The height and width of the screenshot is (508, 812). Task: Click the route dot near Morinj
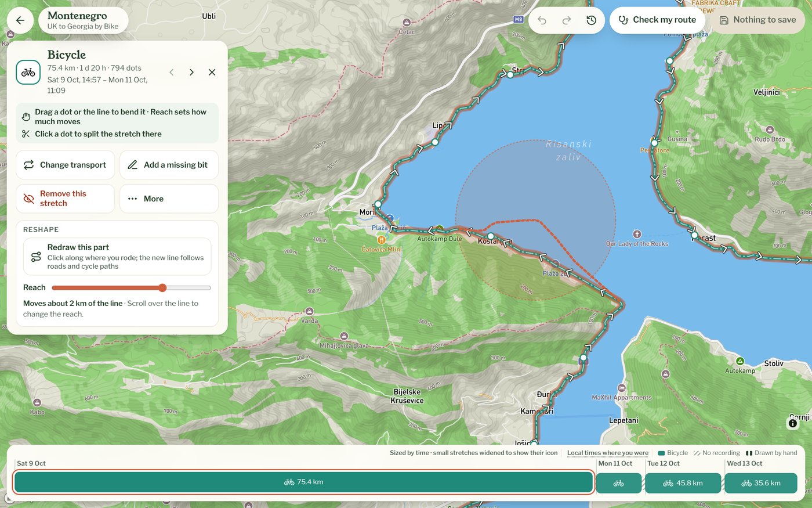pyautogui.click(x=378, y=204)
